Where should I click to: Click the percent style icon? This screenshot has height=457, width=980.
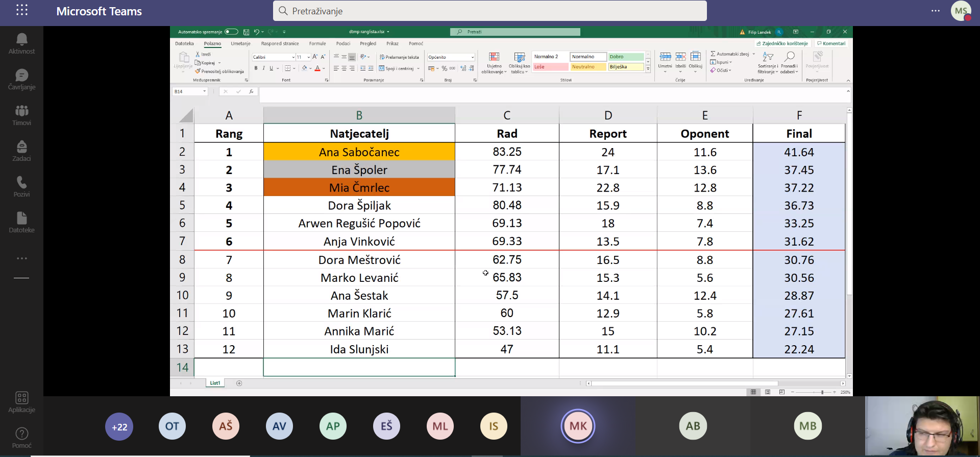point(445,68)
